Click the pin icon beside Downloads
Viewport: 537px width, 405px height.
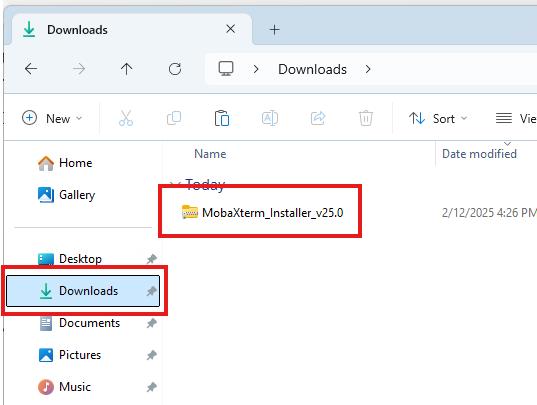(x=152, y=291)
